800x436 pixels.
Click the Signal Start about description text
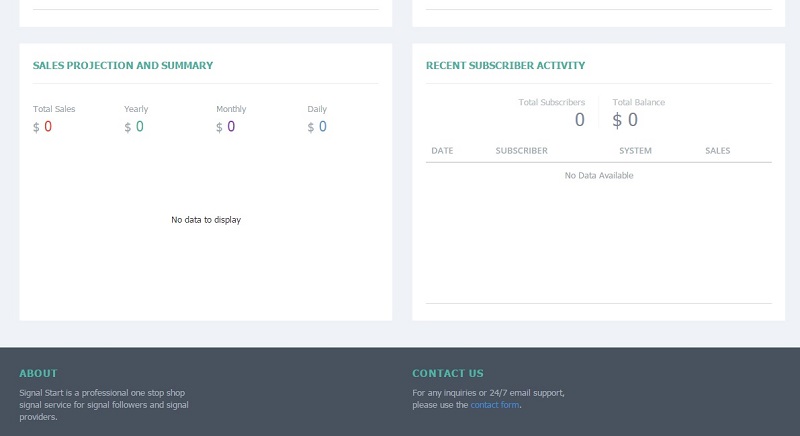tap(103, 405)
